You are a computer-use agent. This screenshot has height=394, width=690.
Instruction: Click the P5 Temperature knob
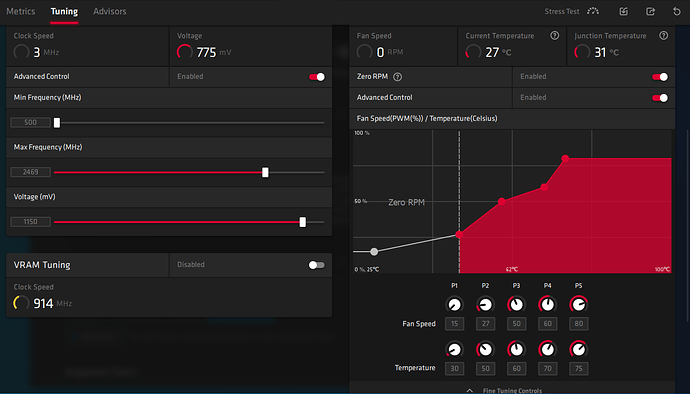tap(578, 350)
